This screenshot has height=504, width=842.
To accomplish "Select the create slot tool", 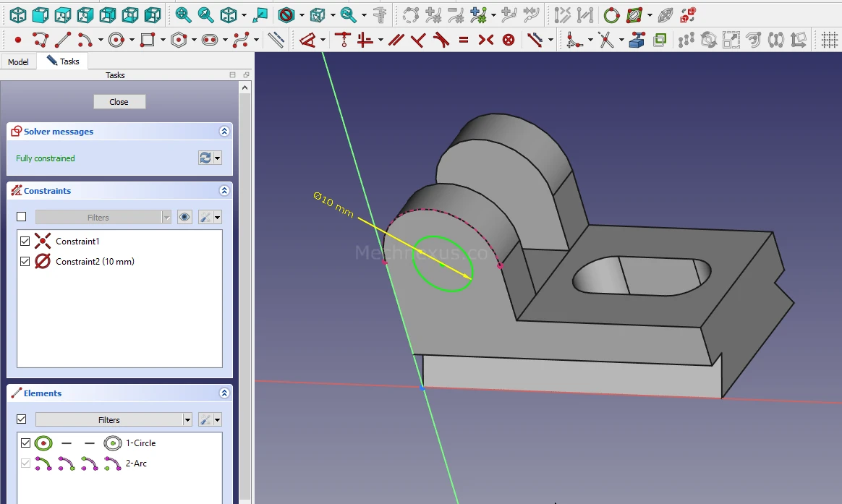I will tap(210, 40).
